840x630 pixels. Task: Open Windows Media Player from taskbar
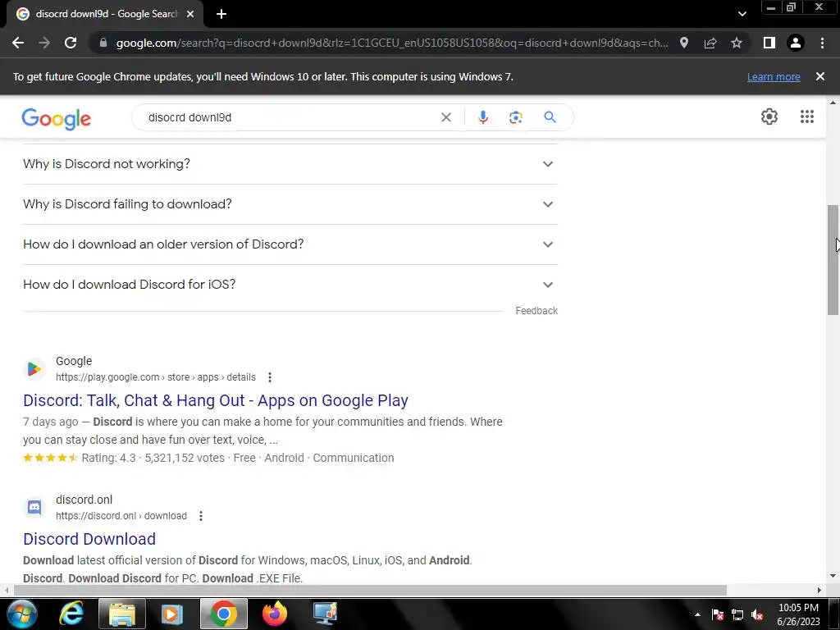point(172,614)
